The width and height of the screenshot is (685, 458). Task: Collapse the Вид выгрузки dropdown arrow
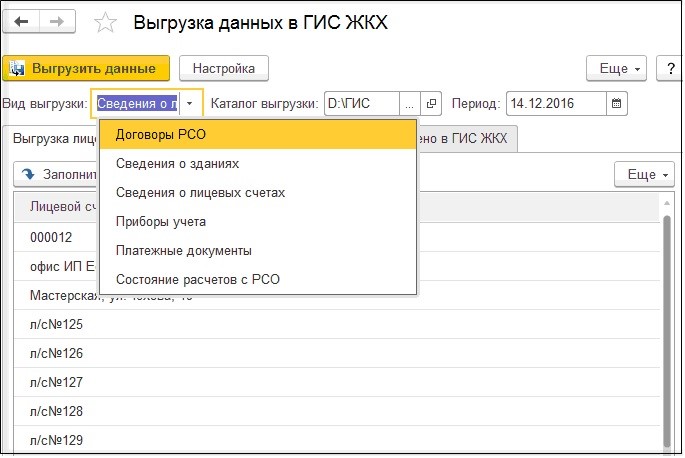pyautogui.click(x=190, y=103)
